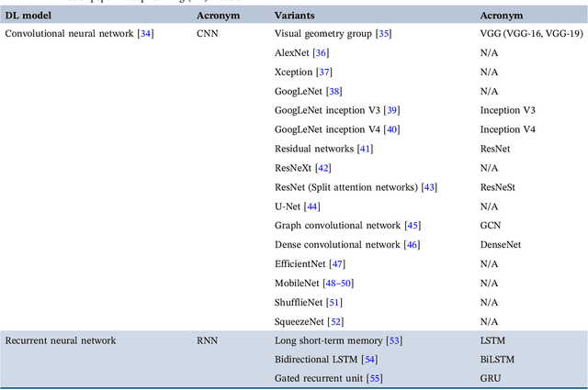Screen dimensions: 588x390
Task: Follow Gated recurrent unit citation 55
Action: [375, 379]
